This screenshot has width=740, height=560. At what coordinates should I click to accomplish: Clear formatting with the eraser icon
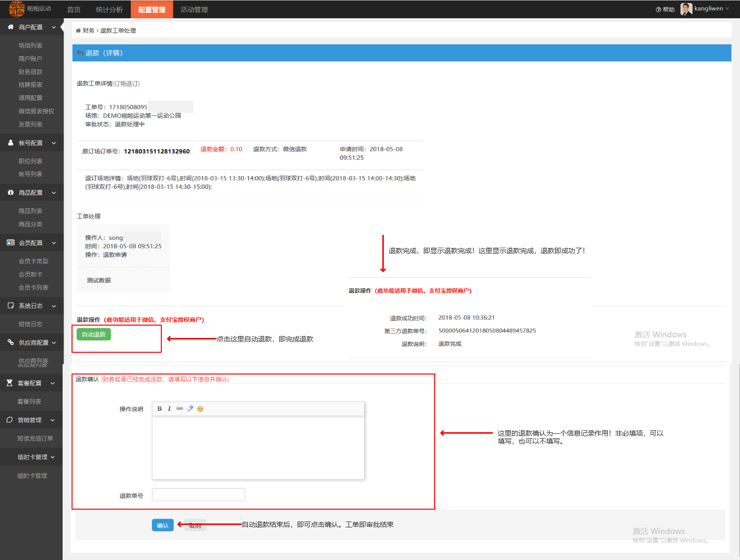[190, 409]
